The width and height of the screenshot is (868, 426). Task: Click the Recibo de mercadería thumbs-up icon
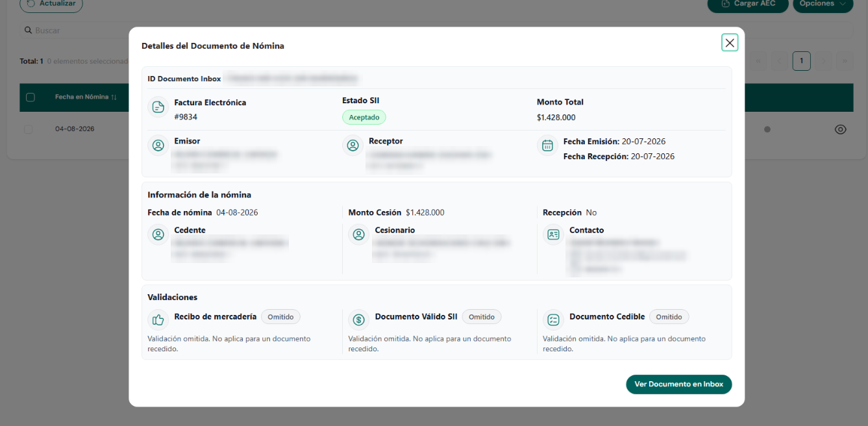[x=158, y=319]
